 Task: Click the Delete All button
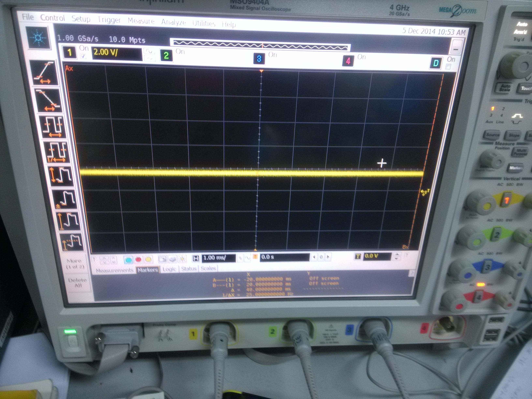pyautogui.click(x=77, y=283)
